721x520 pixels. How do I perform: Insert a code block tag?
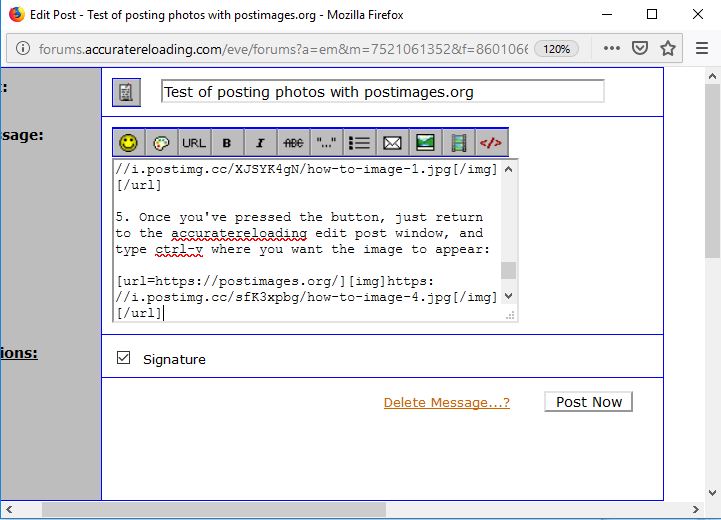point(491,143)
